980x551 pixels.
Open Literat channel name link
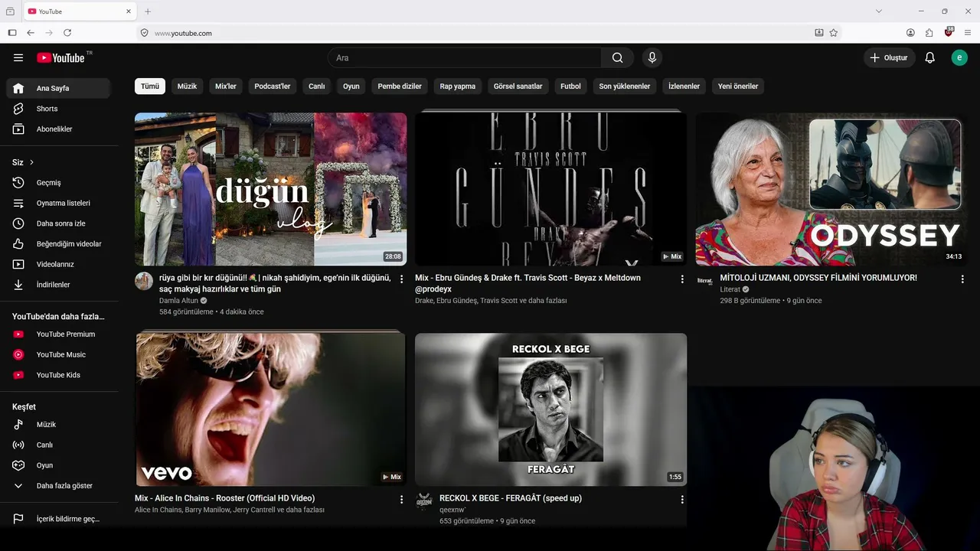[730, 290]
